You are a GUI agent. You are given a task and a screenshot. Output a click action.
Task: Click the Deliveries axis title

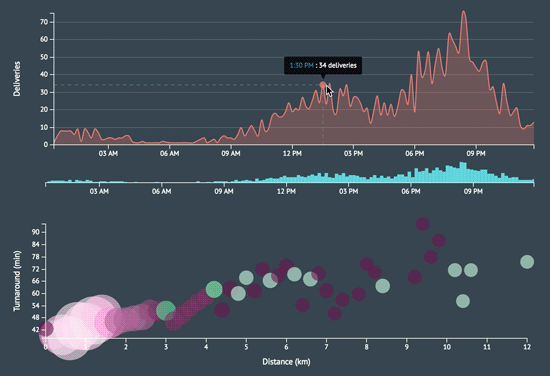tap(17, 79)
